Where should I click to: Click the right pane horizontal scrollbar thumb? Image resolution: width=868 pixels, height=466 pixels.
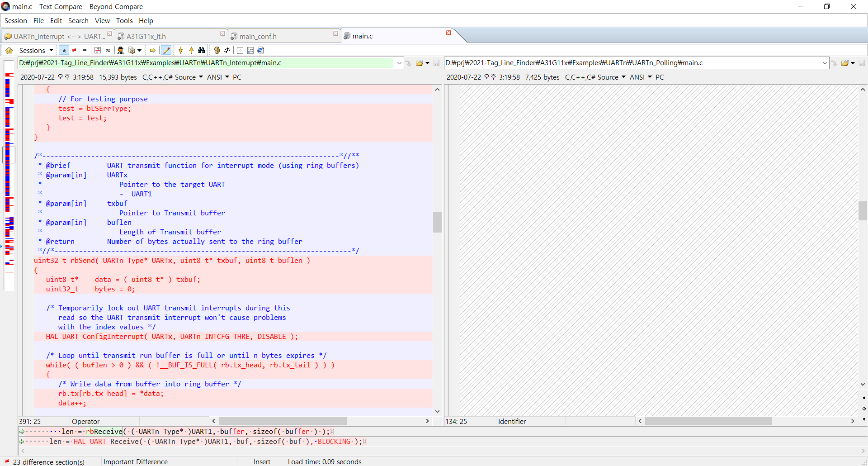point(708,421)
